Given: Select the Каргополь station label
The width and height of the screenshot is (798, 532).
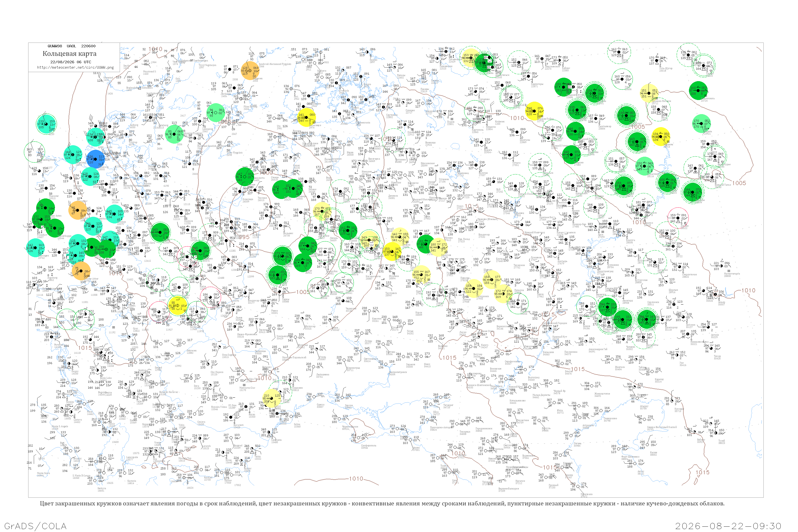Looking at the screenshot, I should click(x=478, y=130).
